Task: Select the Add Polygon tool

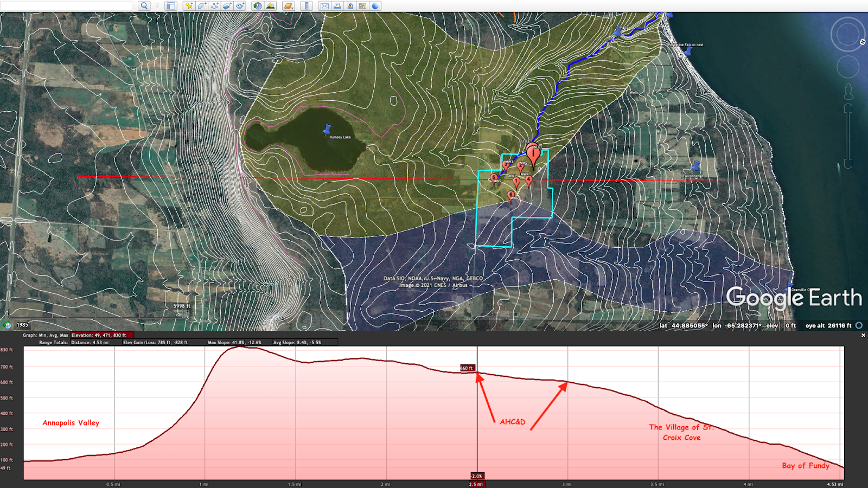Action: pyautogui.click(x=202, y=6)
